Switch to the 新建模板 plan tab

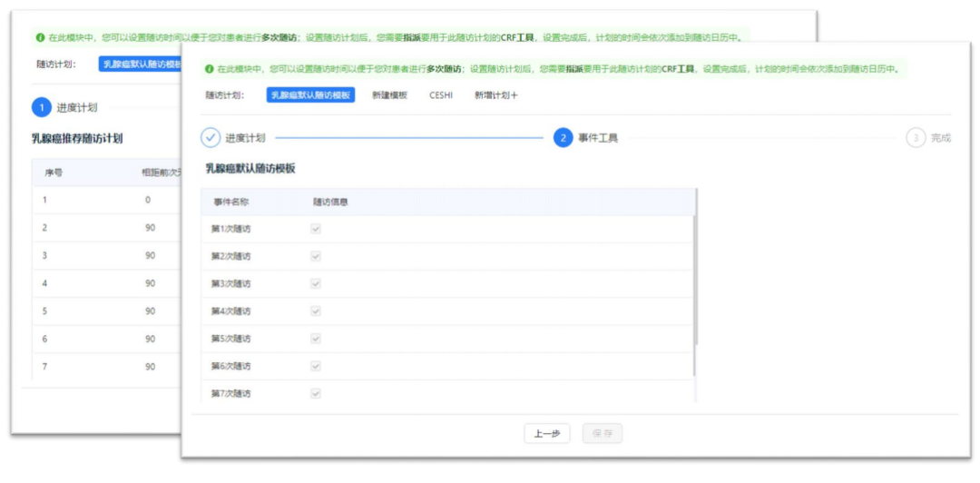coord(389,95)
